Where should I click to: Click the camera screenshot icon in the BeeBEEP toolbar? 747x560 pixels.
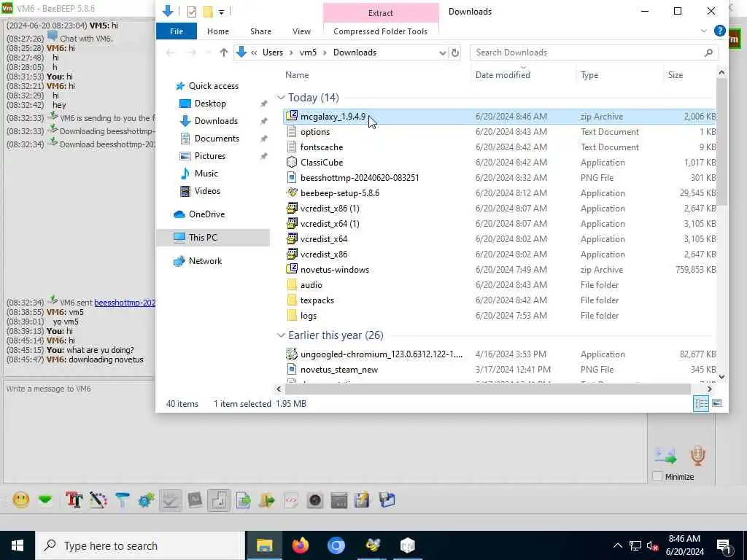(x=315, y=500)
